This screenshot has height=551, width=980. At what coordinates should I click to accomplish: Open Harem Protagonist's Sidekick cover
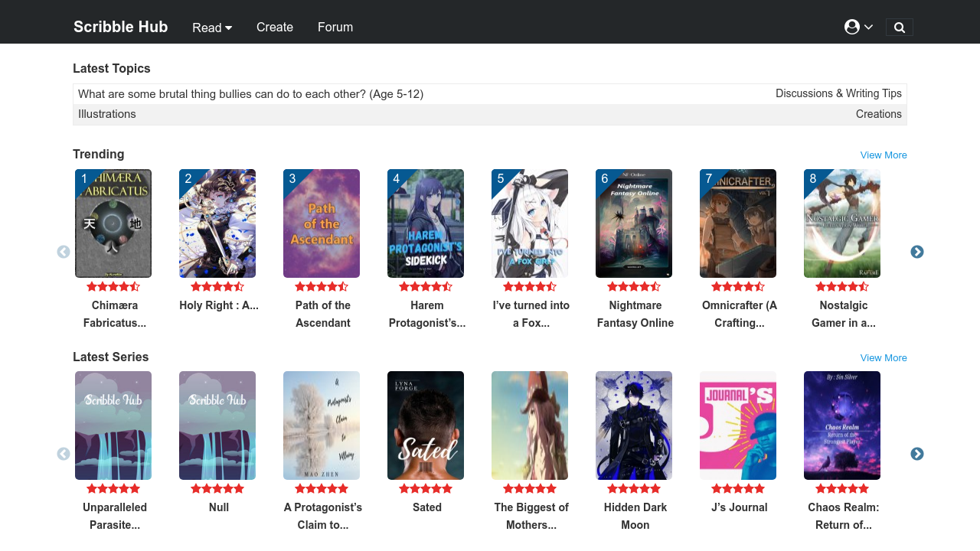(426, 223)
